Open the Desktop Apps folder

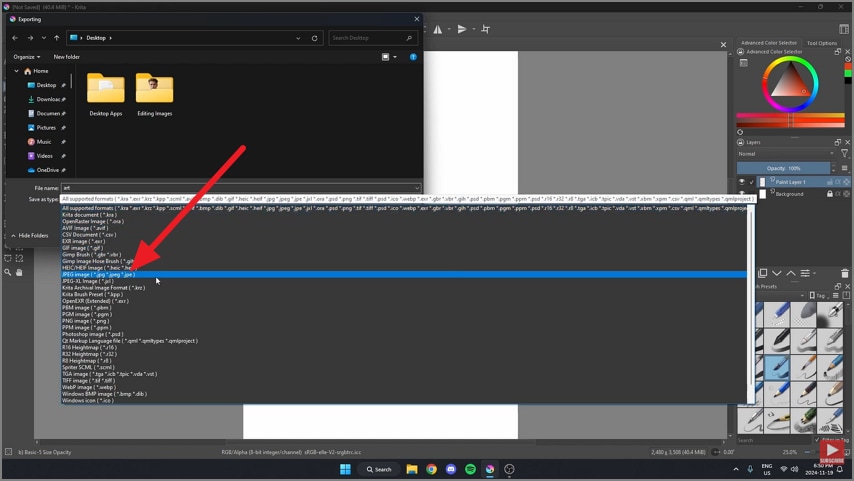click(x=106, y=94)
